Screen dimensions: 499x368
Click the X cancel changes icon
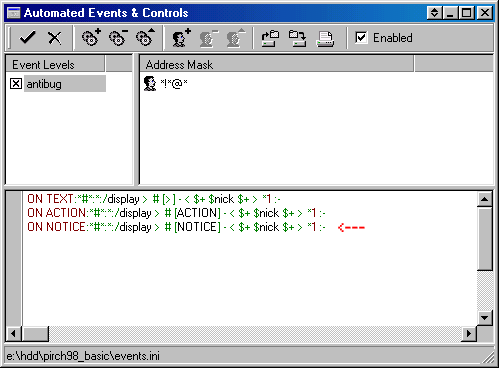55,38
